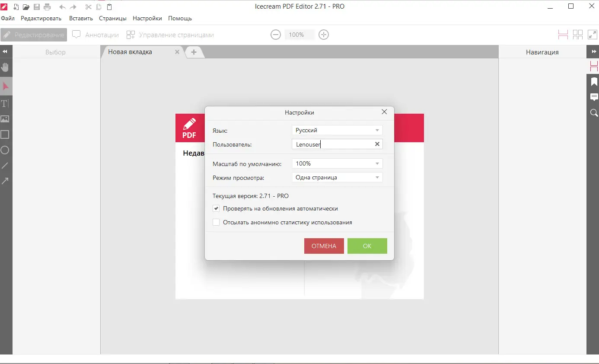
Task: Open a file using the folder icon
Action: point(26,6)
